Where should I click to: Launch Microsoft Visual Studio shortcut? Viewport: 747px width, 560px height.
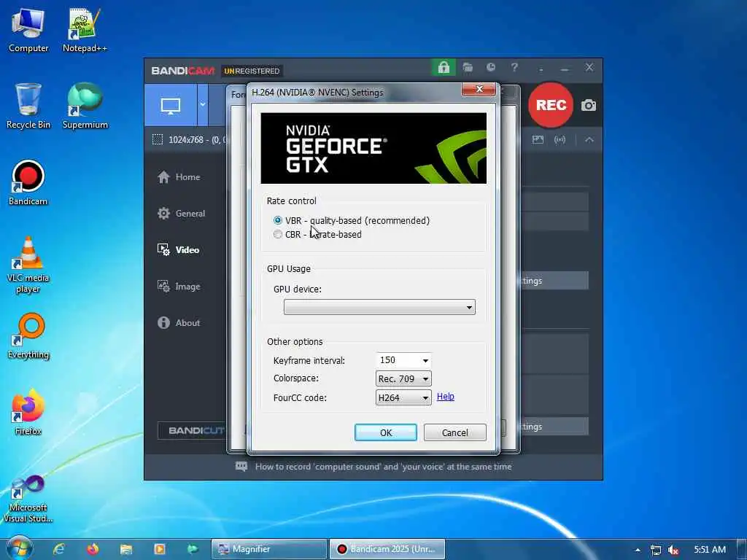coord(28,499)
